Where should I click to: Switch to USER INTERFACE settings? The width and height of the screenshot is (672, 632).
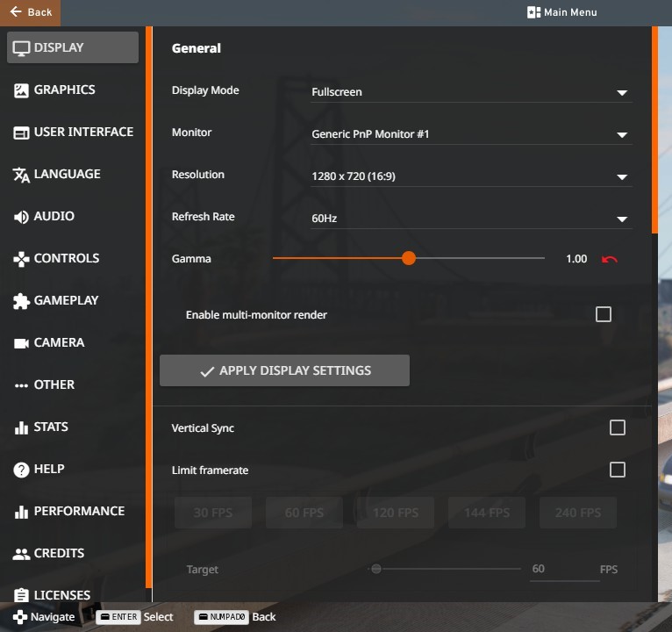(x=73, y=132)
